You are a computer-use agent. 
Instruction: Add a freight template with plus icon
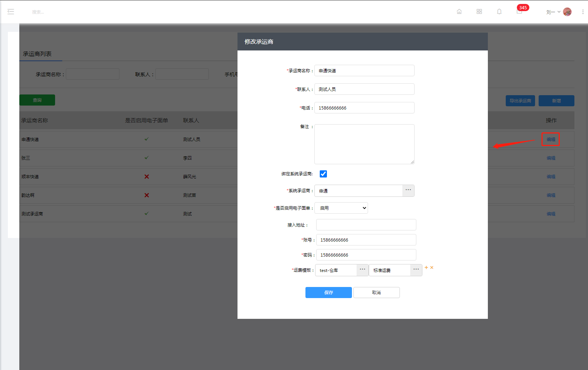tap(426, 267)
